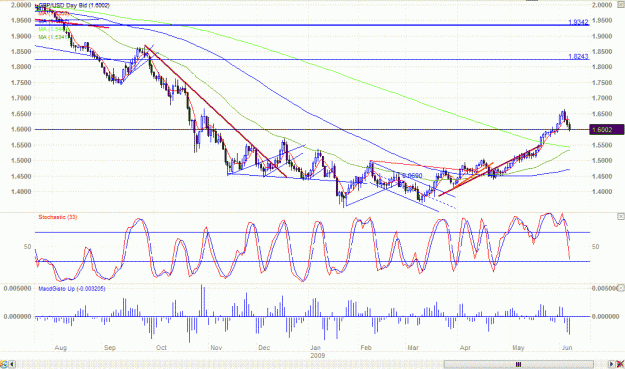Click the "1.8243" horizontal line label
This screenshot has height=369, width=625.
tap(578, 57)
